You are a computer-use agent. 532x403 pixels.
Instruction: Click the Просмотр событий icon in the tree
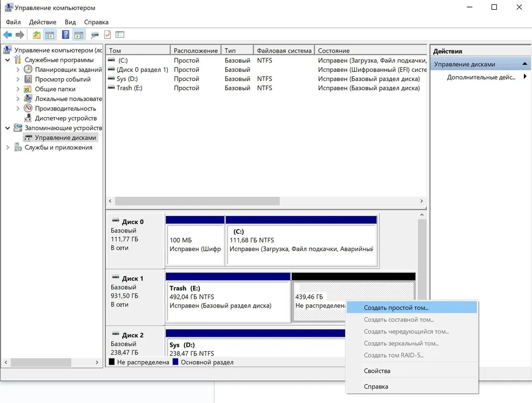click(x=28, y=79)
